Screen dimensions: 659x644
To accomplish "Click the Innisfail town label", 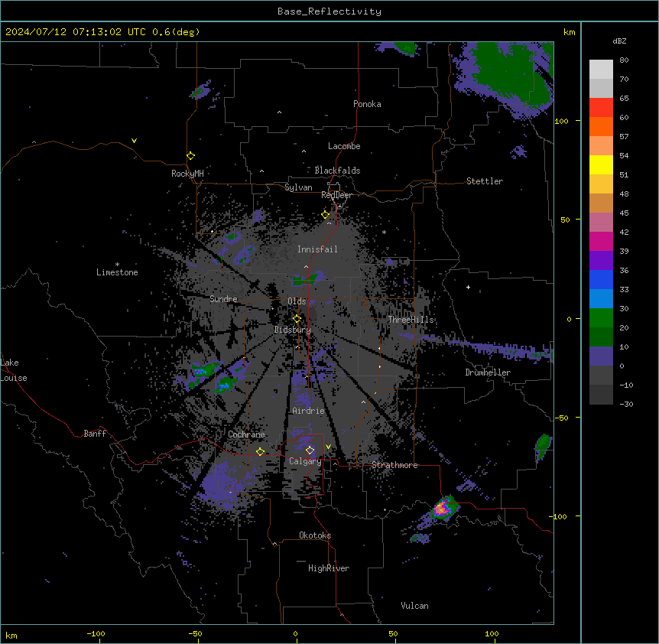I will 317,249.
